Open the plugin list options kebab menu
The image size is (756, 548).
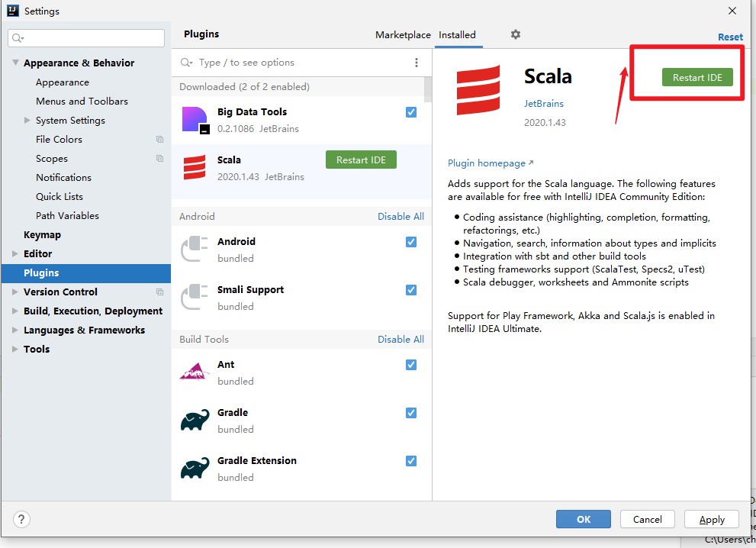pyautogui.click(x=416, y=63)
